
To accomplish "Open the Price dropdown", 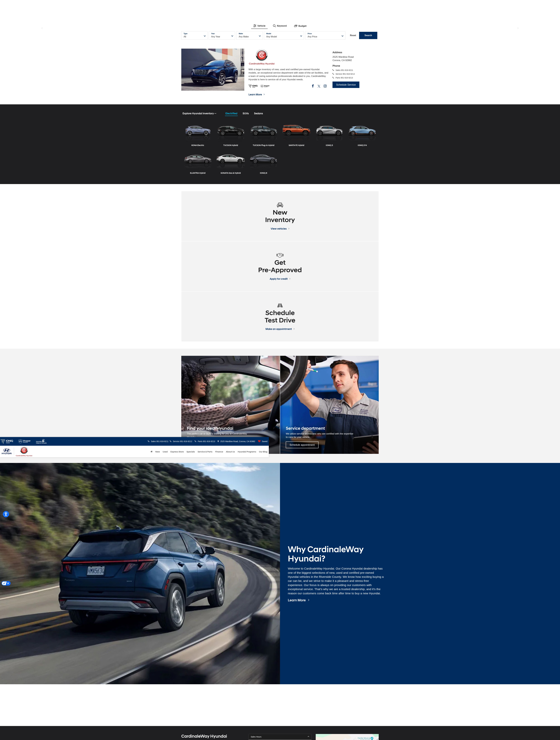I will pos(325,35).
